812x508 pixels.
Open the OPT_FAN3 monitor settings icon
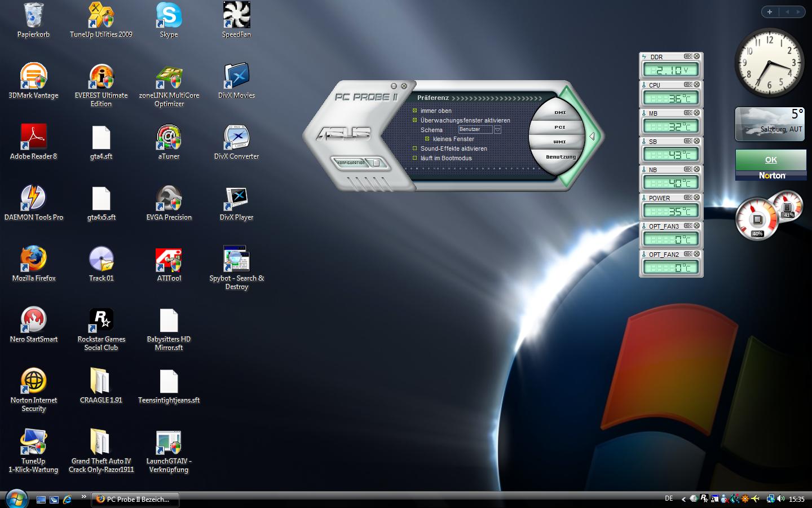(x=688, y=226)
